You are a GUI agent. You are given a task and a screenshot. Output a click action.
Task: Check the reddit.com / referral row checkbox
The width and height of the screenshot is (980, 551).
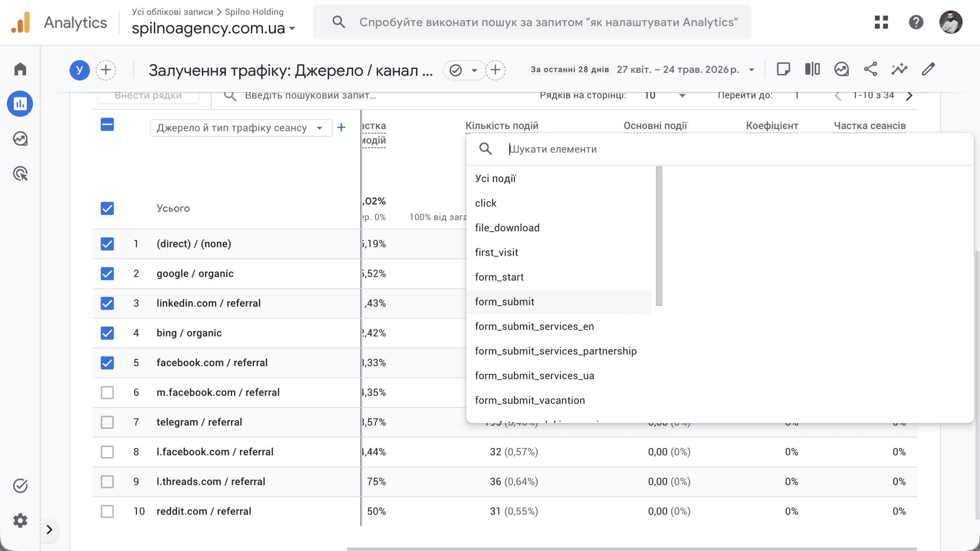(x=107, y=511)
